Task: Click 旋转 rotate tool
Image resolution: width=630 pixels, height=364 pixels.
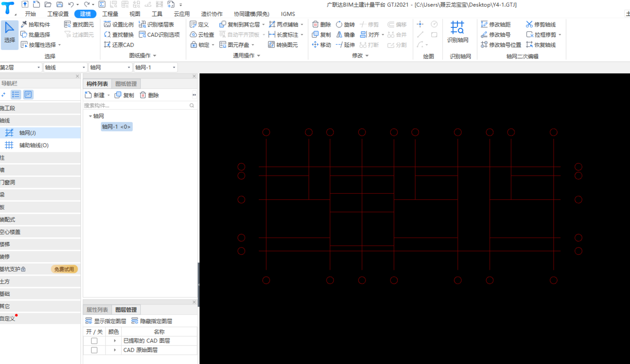Action: tap(345, 24)
